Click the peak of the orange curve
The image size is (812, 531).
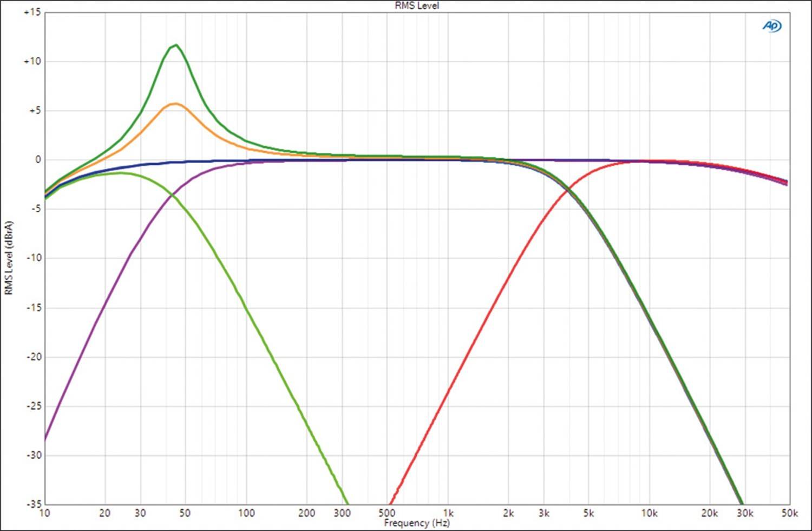click(175, 103)
